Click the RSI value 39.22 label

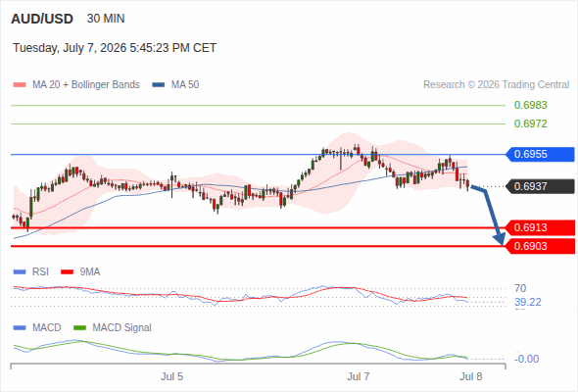pos(528,303)
